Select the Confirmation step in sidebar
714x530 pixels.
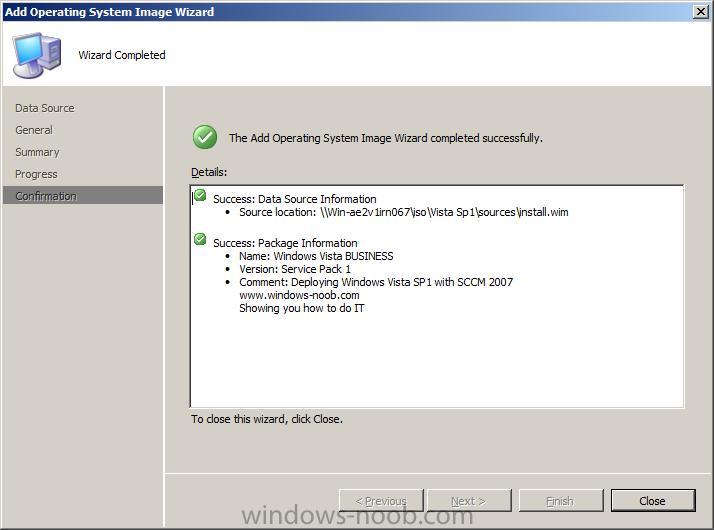pyautogui.click(x=82, y=196)
